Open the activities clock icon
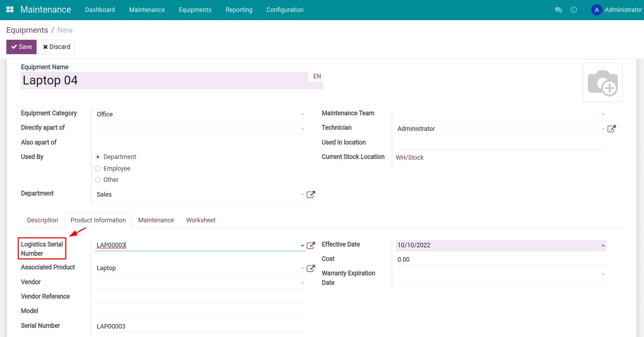 [x=574, y=10]
